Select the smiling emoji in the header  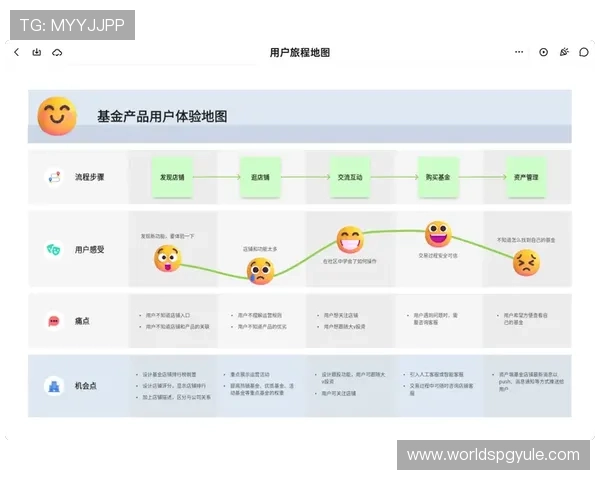point(57,116)
